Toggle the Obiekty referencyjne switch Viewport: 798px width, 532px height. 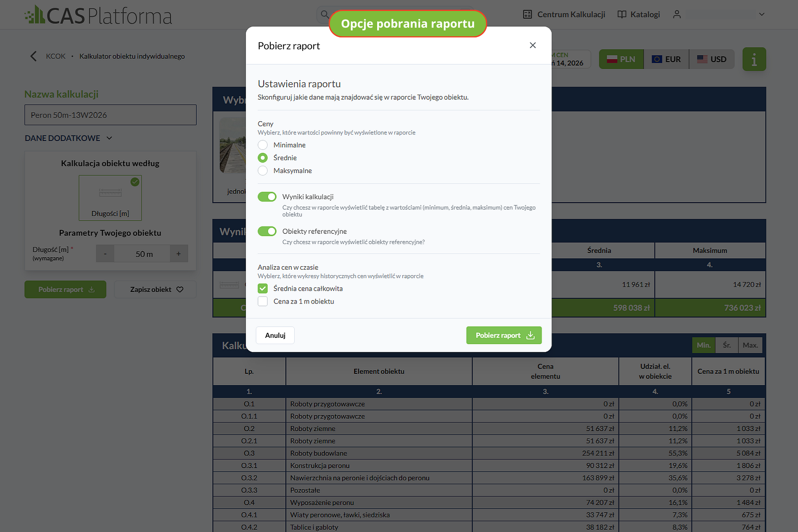pyautogui.click(x=267, y=232)
